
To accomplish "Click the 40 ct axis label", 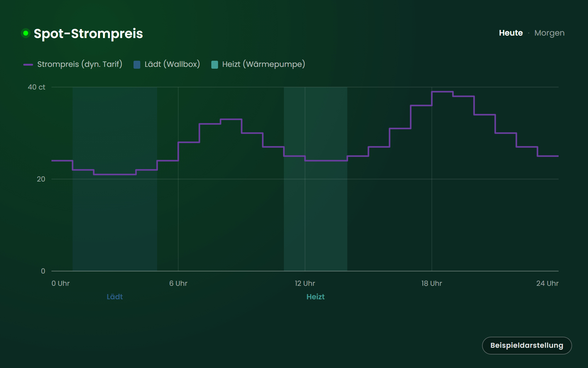I will pos(36,87).
